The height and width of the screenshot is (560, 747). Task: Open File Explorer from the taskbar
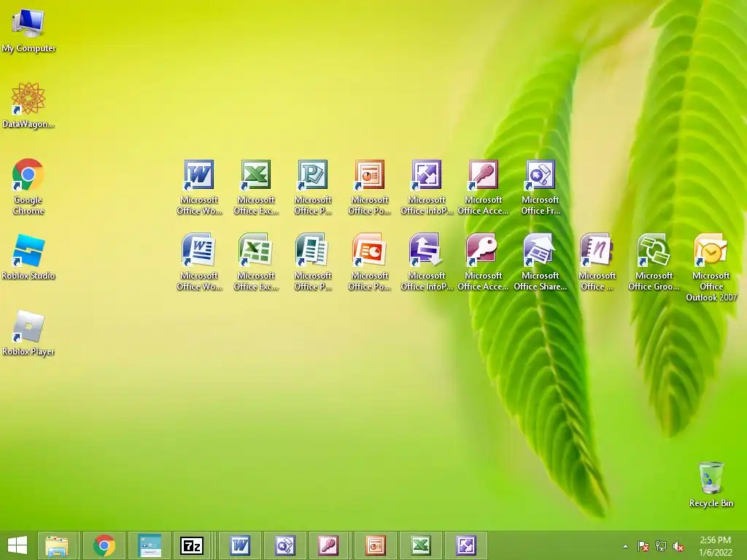click(57, 545)
